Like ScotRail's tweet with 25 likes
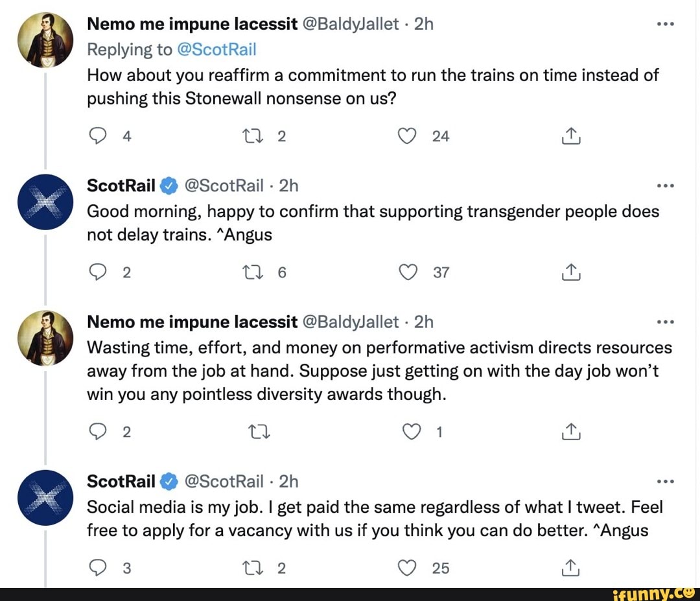This screenshot has height=601, width=700. tap(407, 569)
